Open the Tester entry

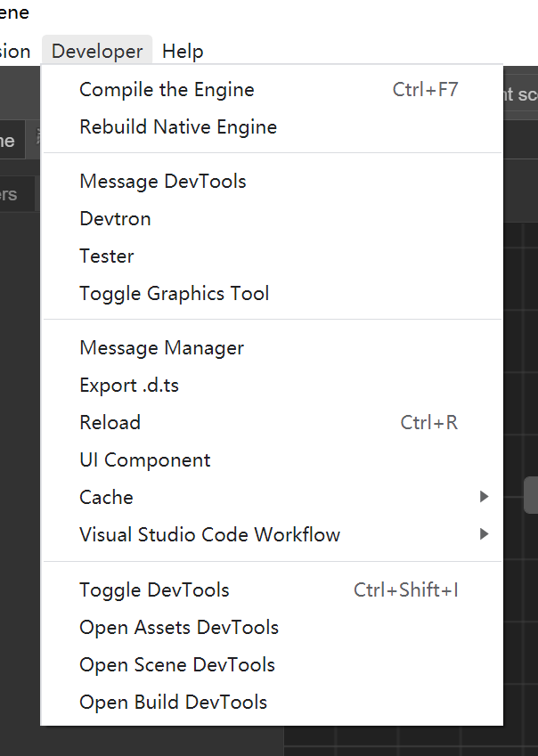[107, 256]
